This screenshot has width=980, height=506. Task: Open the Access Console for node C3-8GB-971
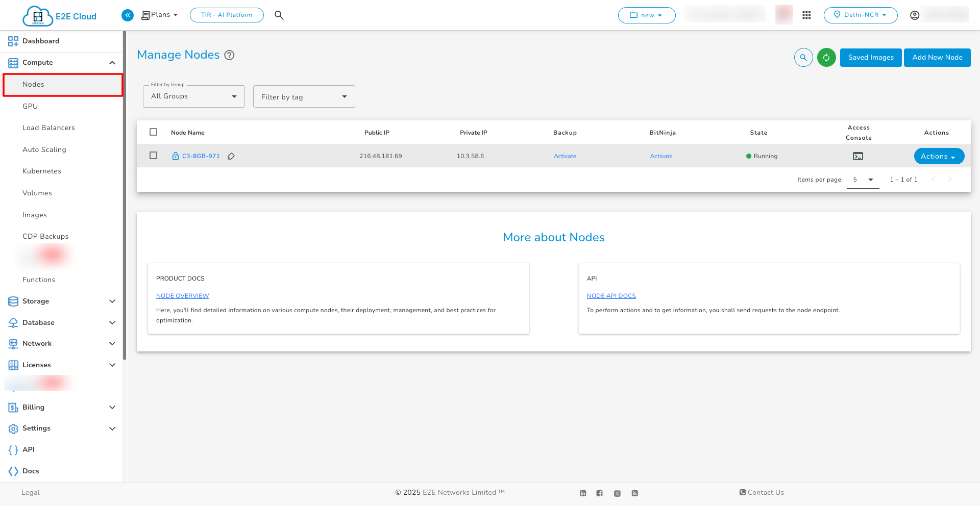[x=858, y=156]
